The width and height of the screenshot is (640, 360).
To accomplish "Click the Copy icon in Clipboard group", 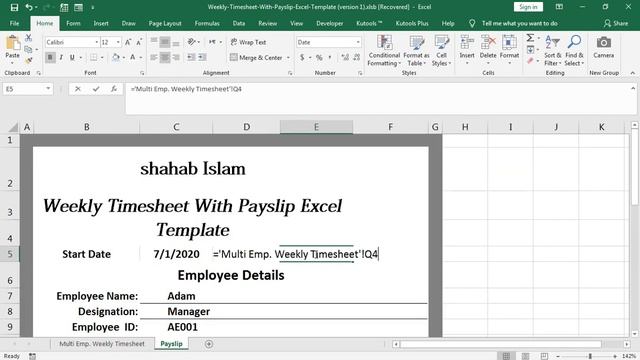I will click(28, 49).
